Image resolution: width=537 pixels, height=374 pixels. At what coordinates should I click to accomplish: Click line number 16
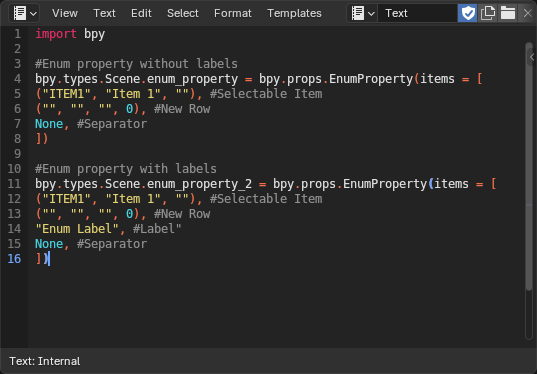pos(14,259)
